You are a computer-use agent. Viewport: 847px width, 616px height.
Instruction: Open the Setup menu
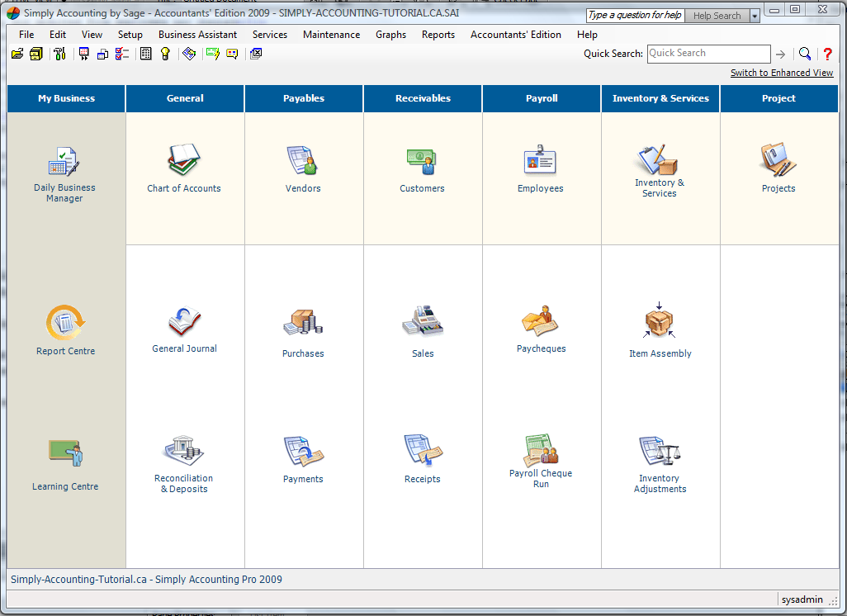click(x=130, y=35)
